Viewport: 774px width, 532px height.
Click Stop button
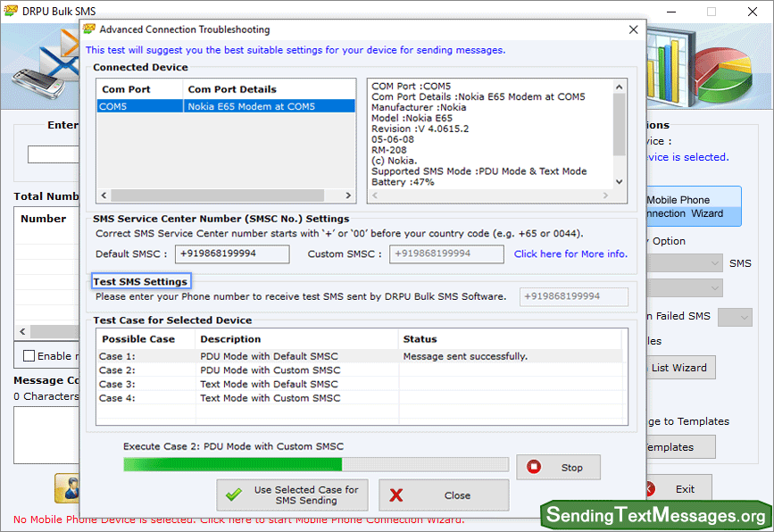pos(558,468)
